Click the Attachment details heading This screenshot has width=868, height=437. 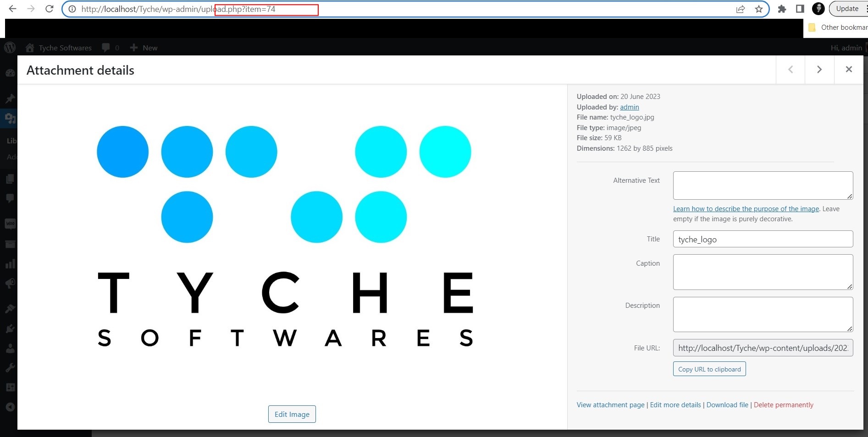coord(80,70)
